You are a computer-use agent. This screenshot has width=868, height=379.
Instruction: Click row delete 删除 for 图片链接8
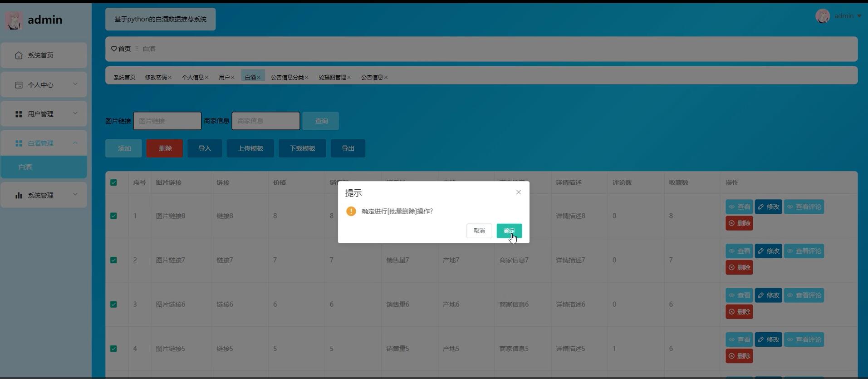tap(739, 223)
